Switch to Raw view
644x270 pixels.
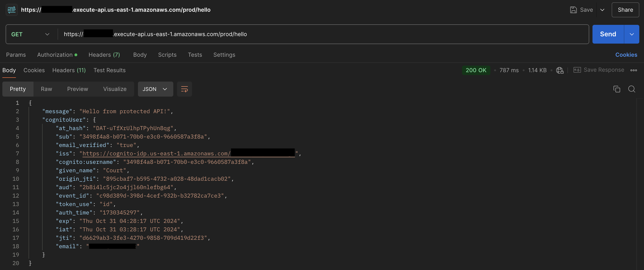[x=47, y=89]
